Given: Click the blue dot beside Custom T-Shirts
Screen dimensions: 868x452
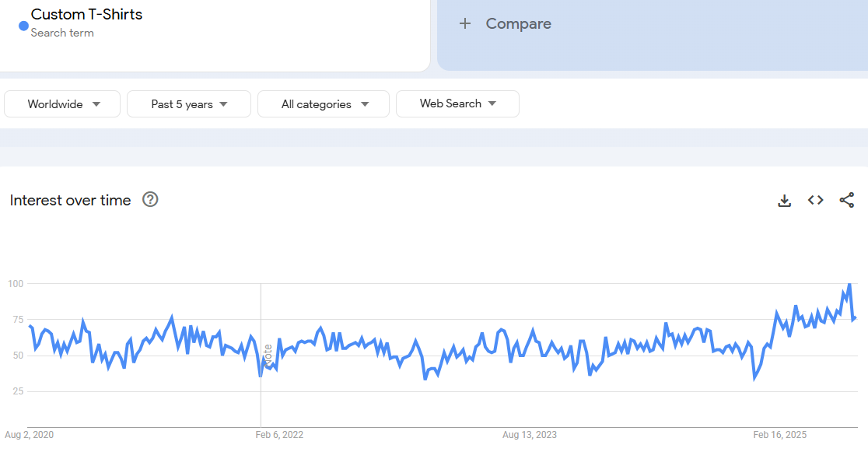Looking at the screenshot, I should [23, 26].
